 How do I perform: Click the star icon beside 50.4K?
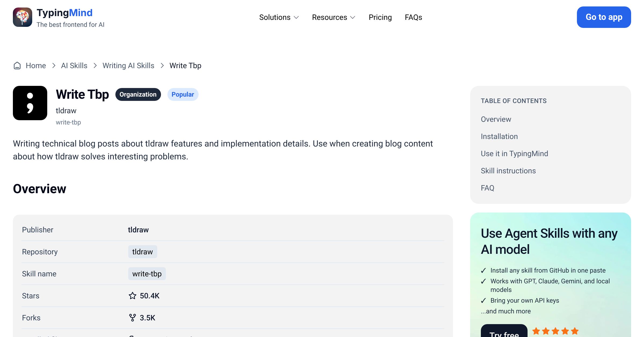(133, 296)
